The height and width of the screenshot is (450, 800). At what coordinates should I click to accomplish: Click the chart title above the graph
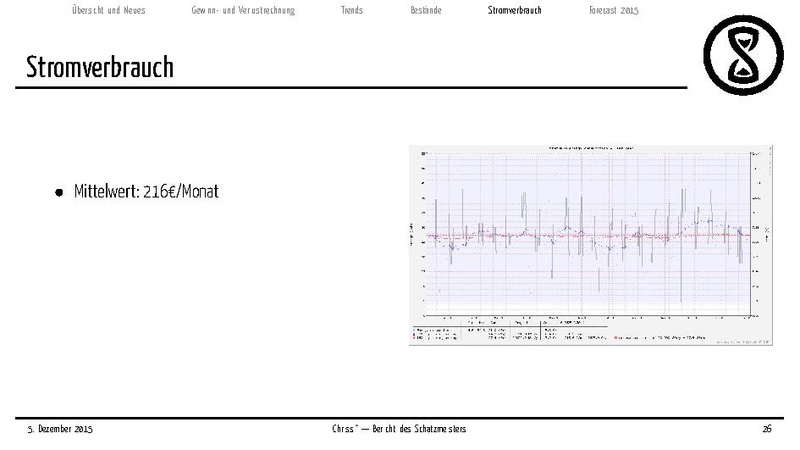point(590,147)
